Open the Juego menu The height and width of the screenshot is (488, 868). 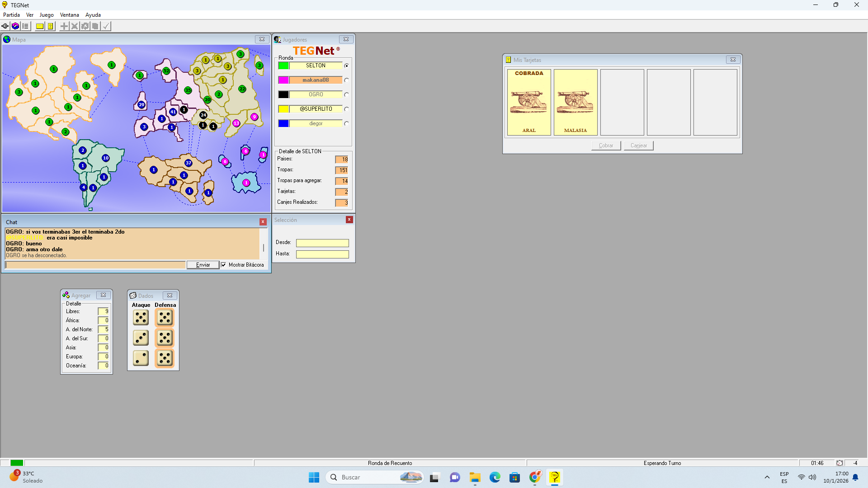(47, 15)
